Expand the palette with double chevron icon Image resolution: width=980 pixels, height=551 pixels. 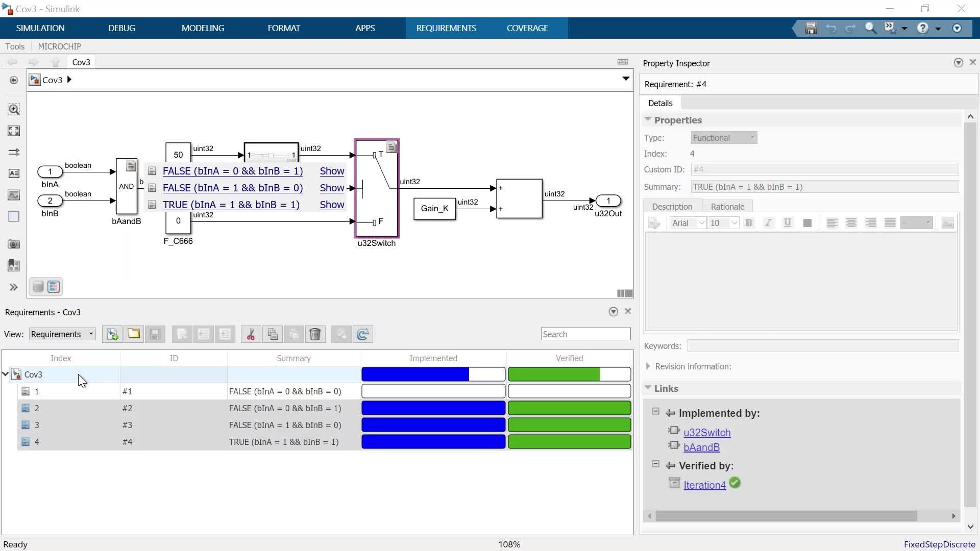pyautogui.click(x=14, y=287)
